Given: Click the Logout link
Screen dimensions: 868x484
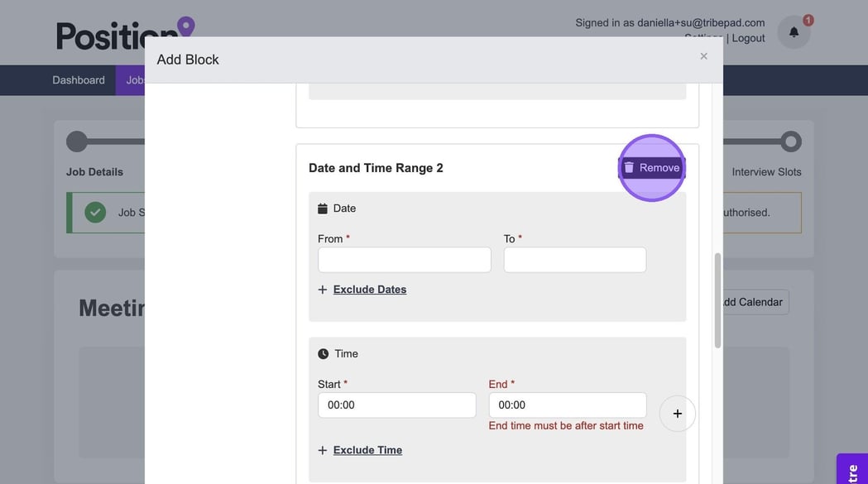Looking at the screenshot, I should click(x=748, y=38).
